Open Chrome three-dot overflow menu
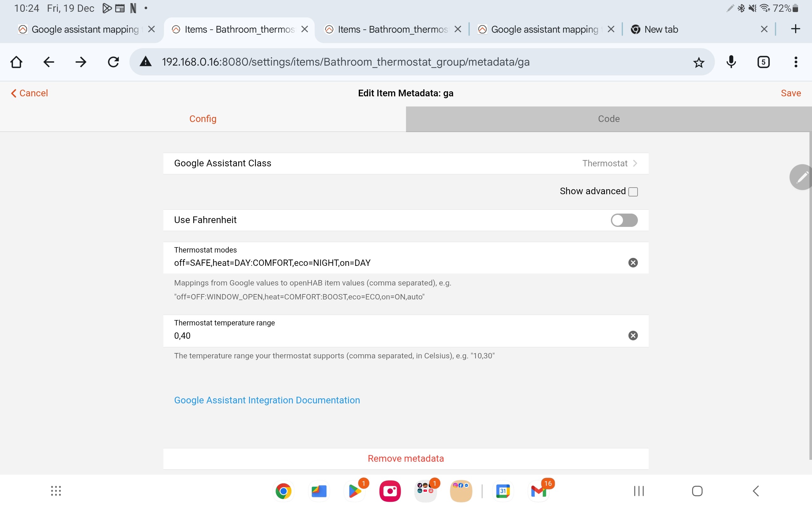812x507 pixels. pyautogui.click(x=796, y=62)
